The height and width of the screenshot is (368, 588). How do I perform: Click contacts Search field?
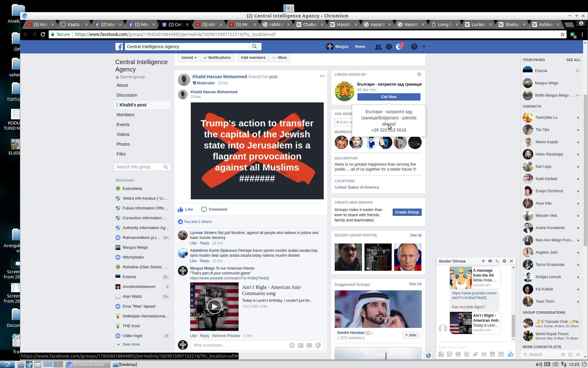click(x=541, y=355)
